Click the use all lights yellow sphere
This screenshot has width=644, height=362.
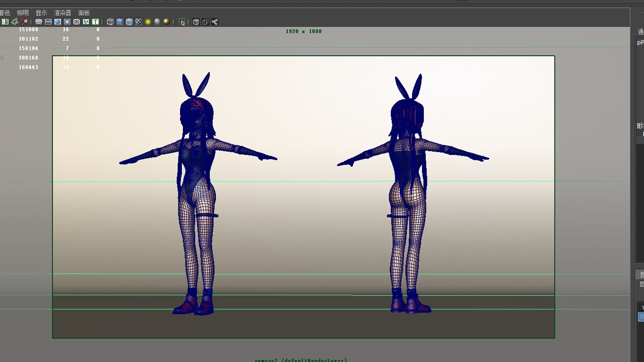pyautogui.click(x=148, y=22)
